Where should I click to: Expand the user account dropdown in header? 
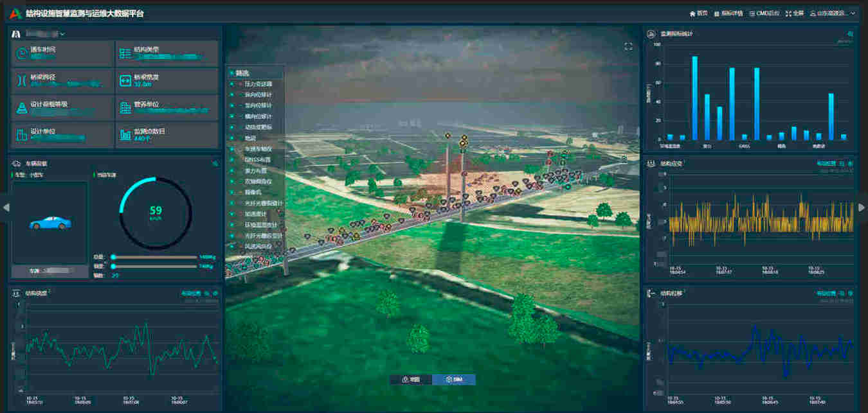853,13
